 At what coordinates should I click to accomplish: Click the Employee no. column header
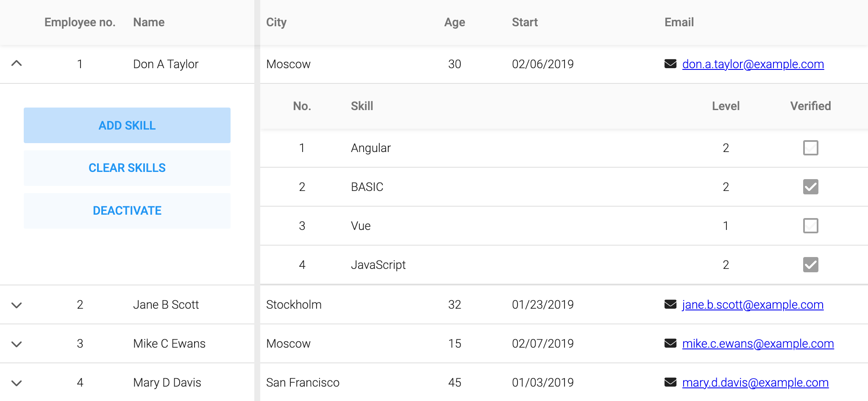pyautogui.click(x=80, y=22)
